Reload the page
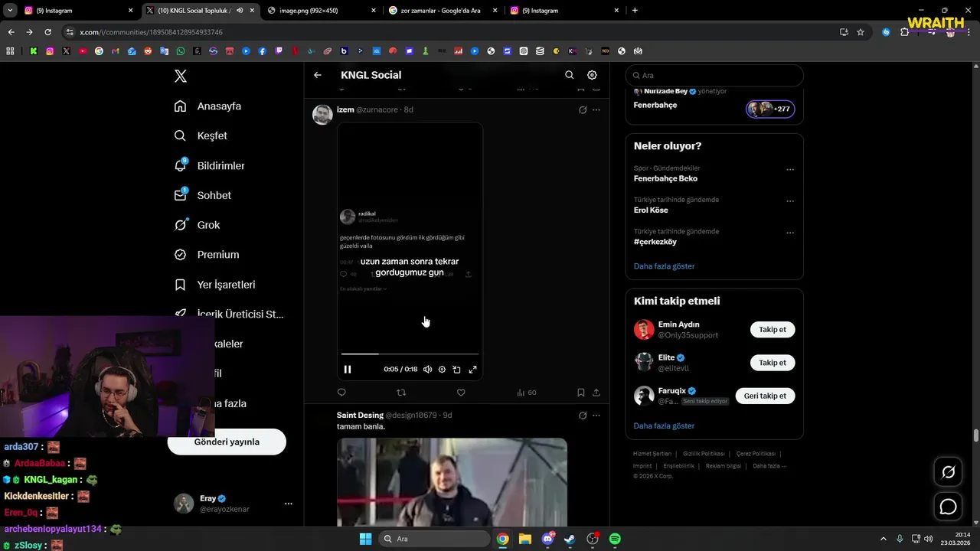The image size is (980, 551). (47, 32)
